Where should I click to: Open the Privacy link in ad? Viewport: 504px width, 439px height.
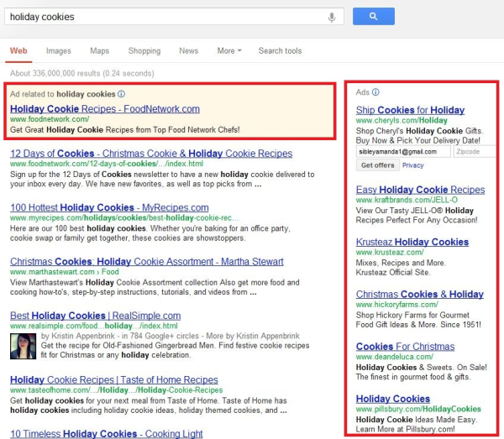[x=413, y=165]
